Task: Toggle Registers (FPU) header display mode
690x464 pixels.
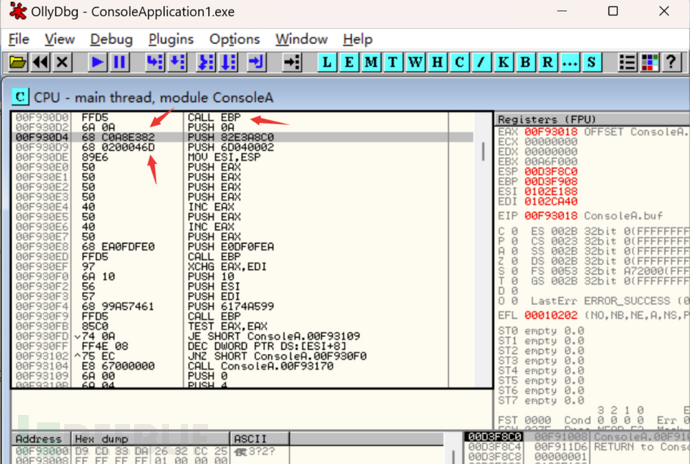Action: [592, 119]
